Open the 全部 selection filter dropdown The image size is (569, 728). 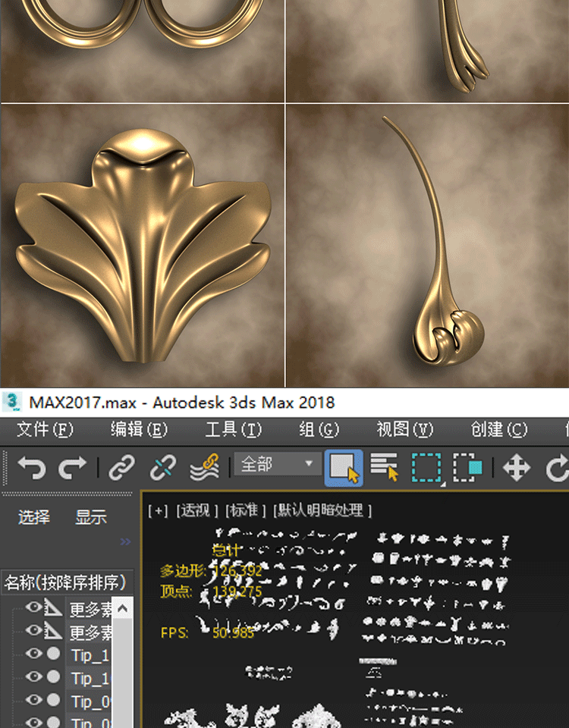[x=277, y=464]
